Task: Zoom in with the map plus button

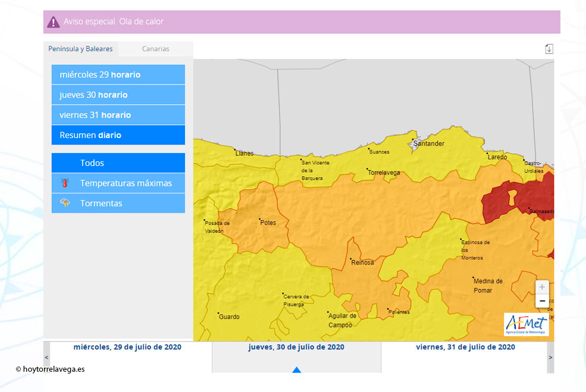Action: coord(541,287)
